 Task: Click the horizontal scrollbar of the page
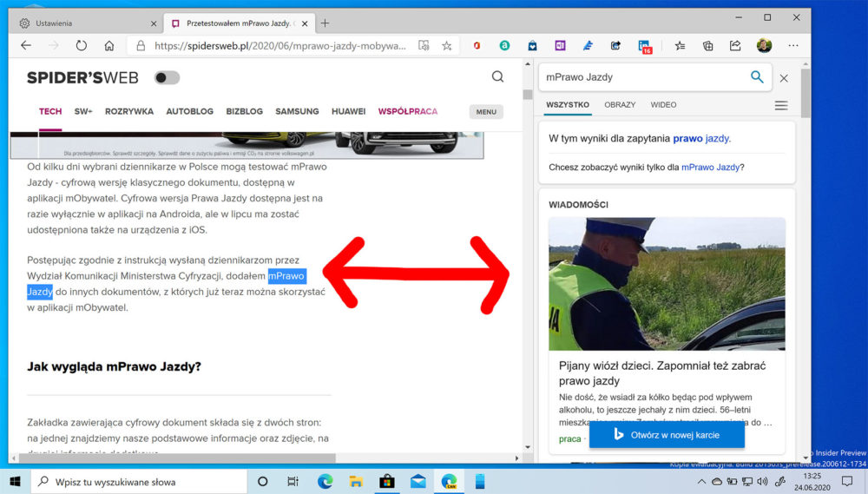coord(177,458)
